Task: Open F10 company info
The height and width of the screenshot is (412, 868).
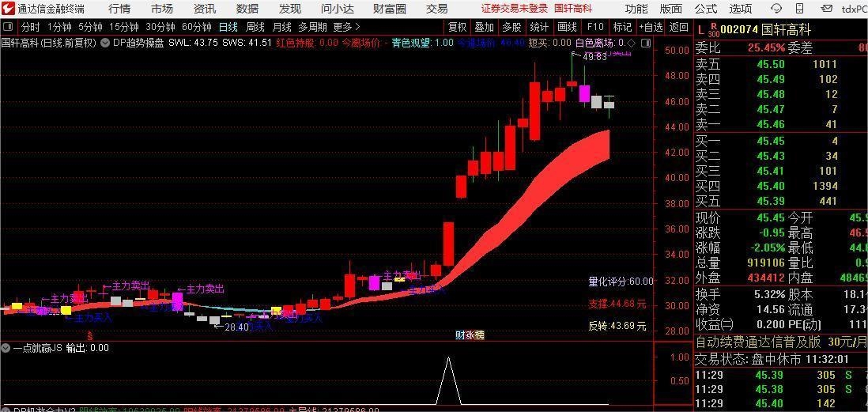Action: pyautogui.click(x=595, y=27)
